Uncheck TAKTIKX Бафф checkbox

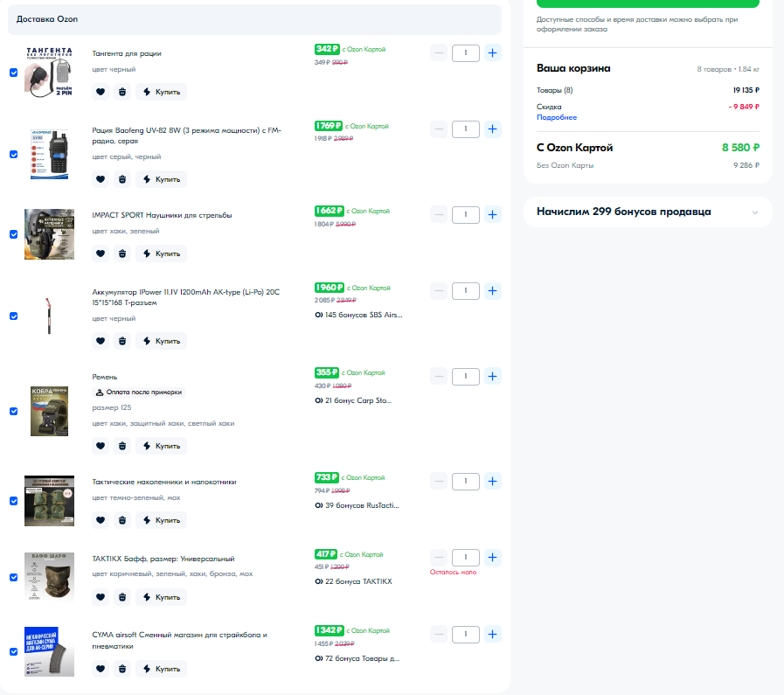pyautogui.click(x=13, y=578)
